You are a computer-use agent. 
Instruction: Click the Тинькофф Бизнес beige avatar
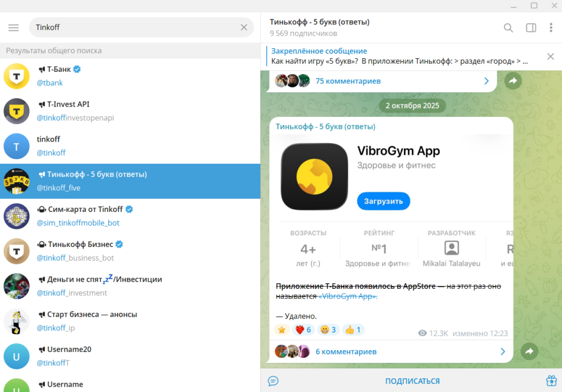tap(16, 251)
